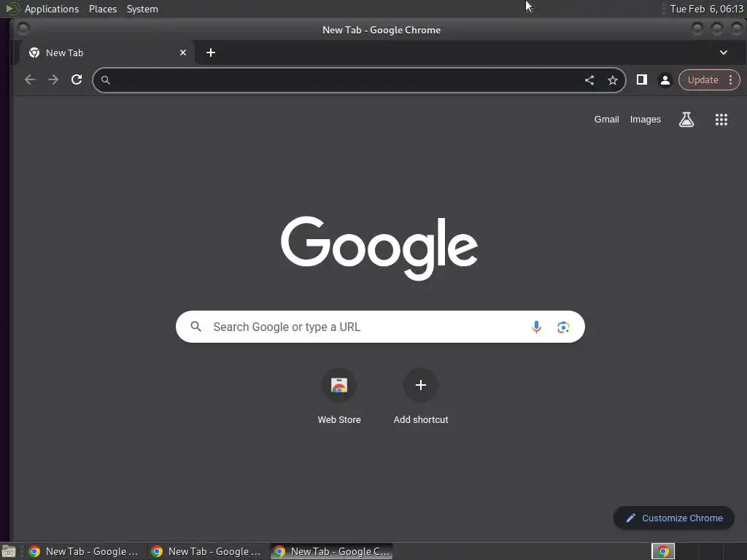Screen dimensions: 747x560
Task: Click the Chrome workspace switcher icon
Action: coord(663,551)
